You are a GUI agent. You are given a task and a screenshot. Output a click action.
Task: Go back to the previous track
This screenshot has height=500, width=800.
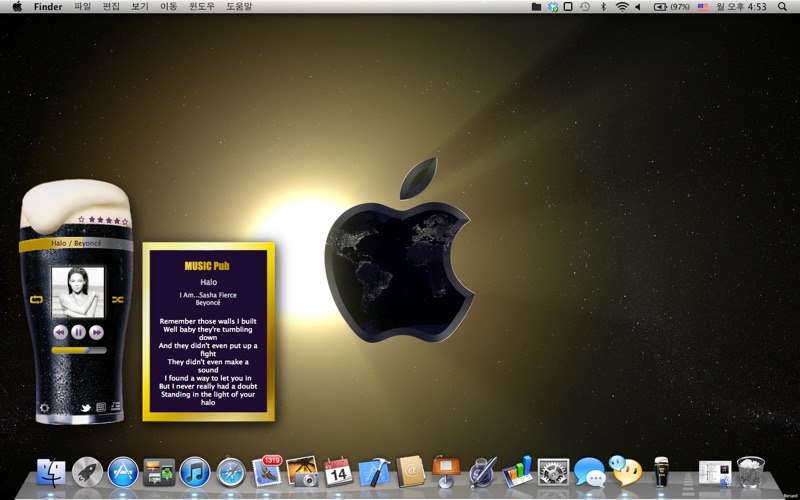pyautogui.click(x=59, y=331)
